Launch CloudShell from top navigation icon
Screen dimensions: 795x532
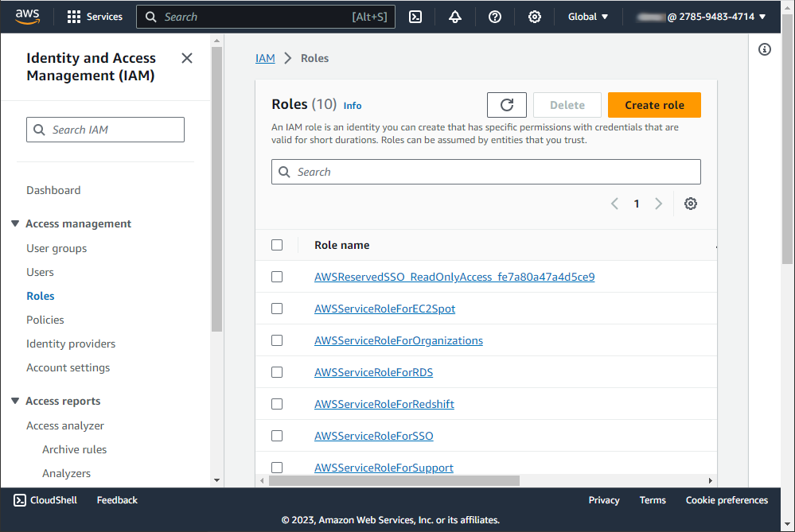[415, 17]
